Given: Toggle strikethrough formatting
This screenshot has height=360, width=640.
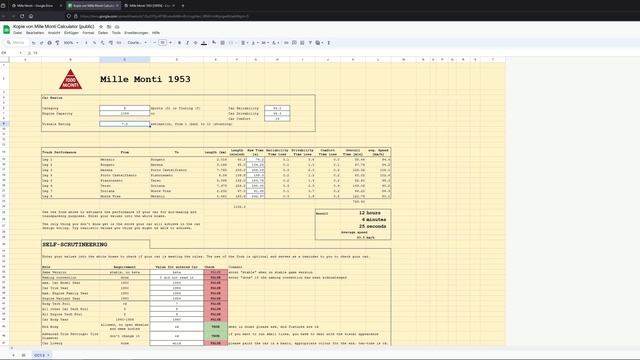Looking at the screenshot, I should [x=196, y=42].
